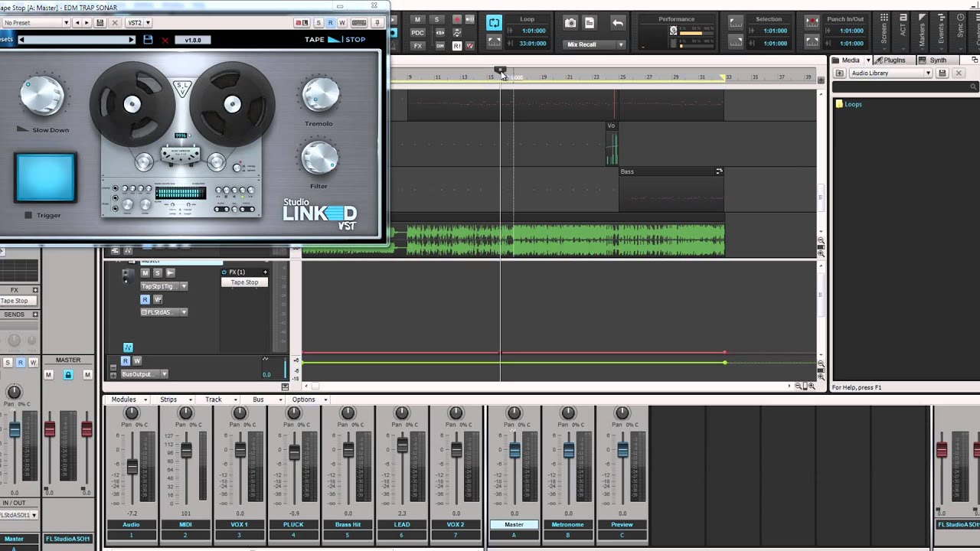The height and width of the screenshot is (551, 980).
Task: Toggle the PDC override button
Action: point(417,33)
